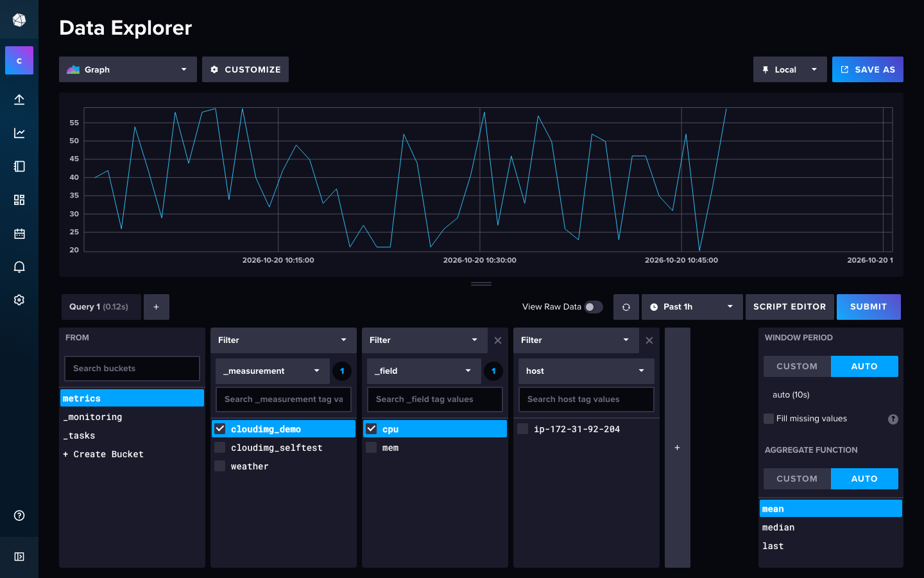Submit the query
This screenshot has width=924, height=578.
[869, 307]
